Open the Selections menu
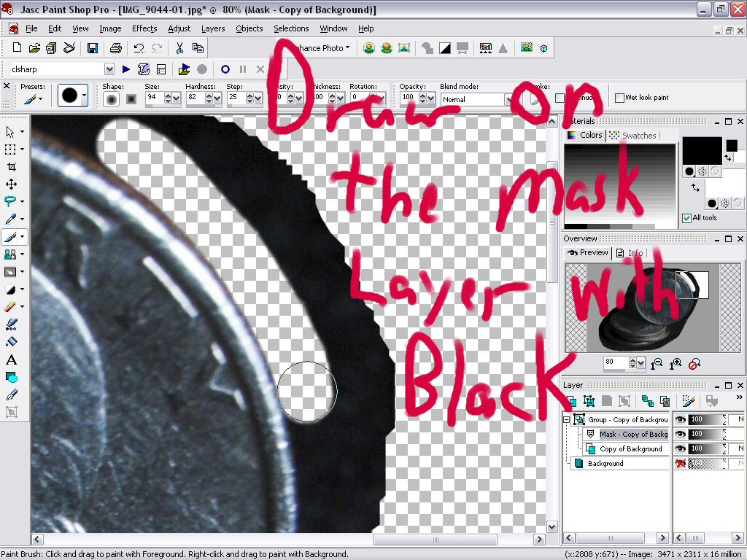The width and height of the screenshot is (747, 560). (x=291, y=28)
